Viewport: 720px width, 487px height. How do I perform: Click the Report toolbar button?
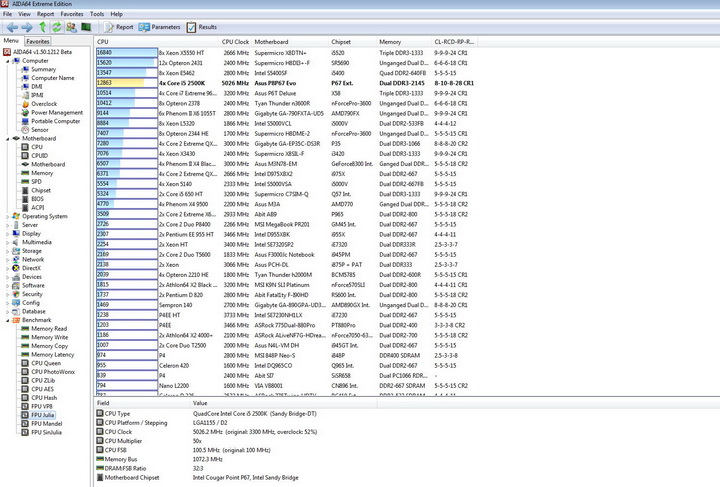point(118,27)
